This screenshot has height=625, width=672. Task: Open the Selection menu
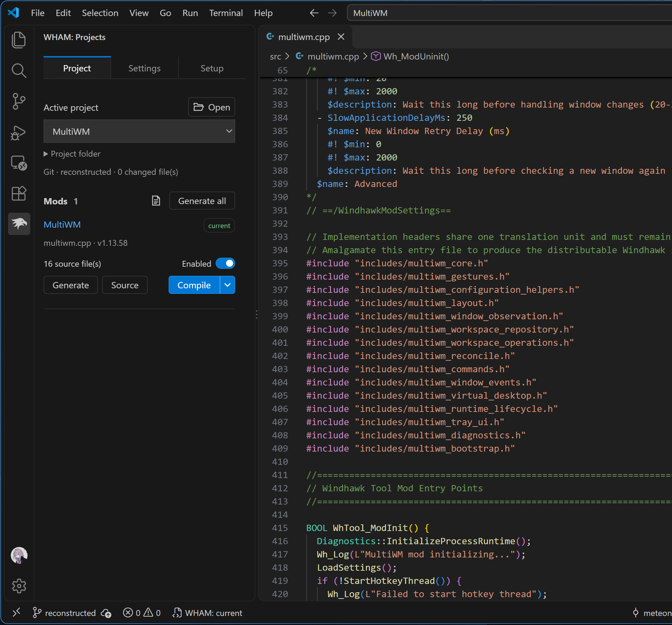[x=100, y=13]
